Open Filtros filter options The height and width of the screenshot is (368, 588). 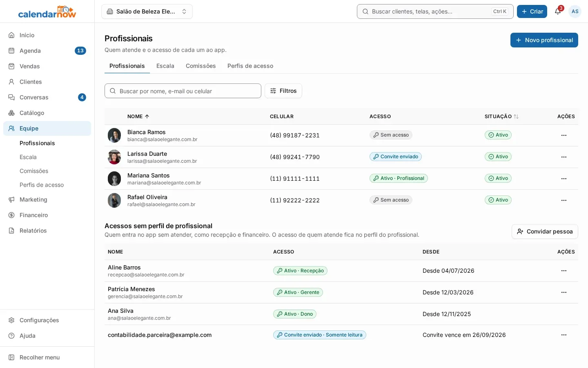tap(283, 91)
